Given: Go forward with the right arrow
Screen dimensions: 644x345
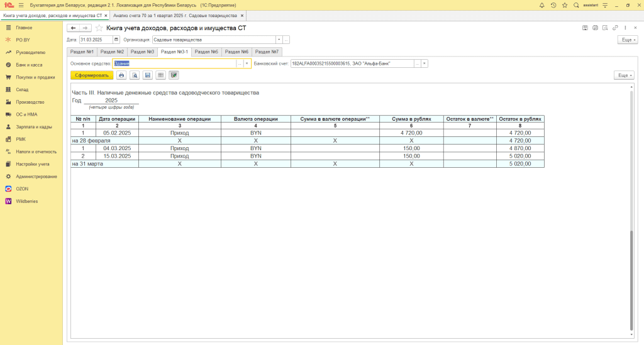Looking at the screenshot, I should click(x=85, y=28).
